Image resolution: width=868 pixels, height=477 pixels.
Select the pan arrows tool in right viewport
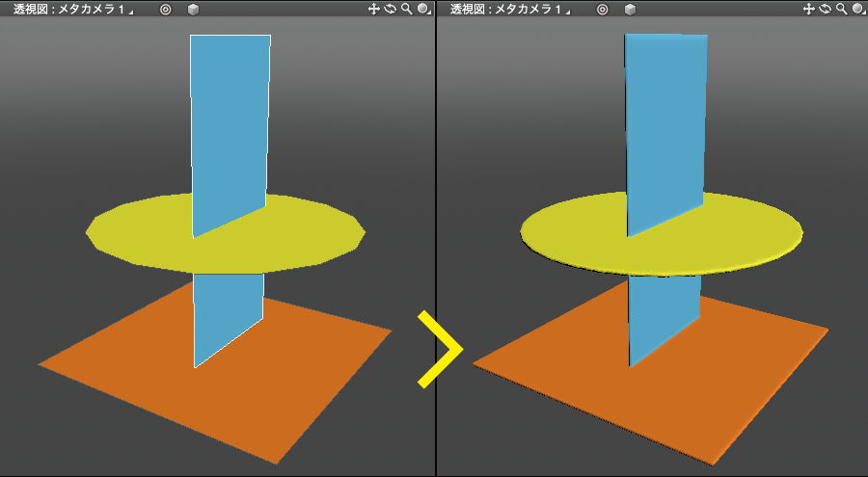pos(809,9)
